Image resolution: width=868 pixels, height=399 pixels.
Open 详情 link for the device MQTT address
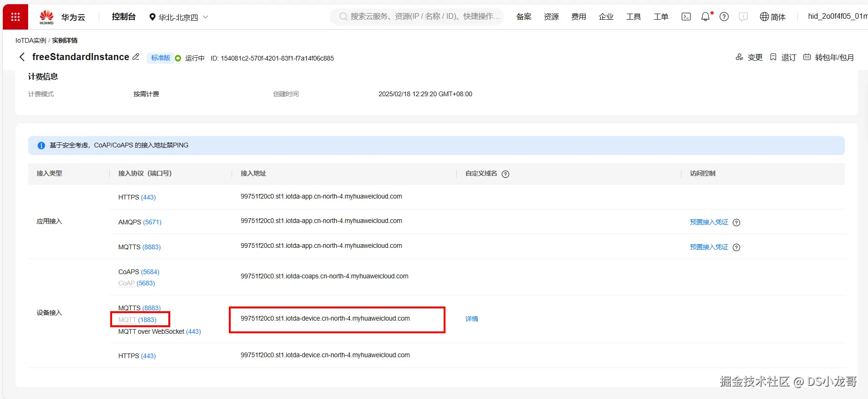click(x=472, y=319)
